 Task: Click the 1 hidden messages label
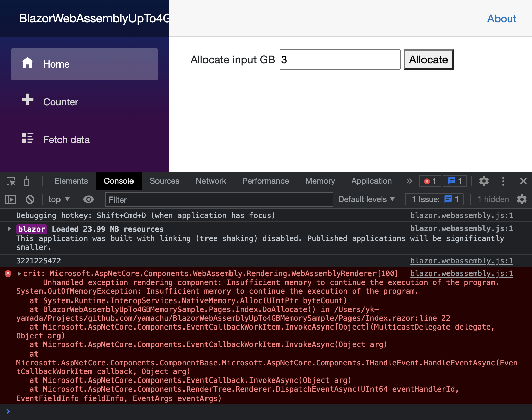(x=493, y=199)
